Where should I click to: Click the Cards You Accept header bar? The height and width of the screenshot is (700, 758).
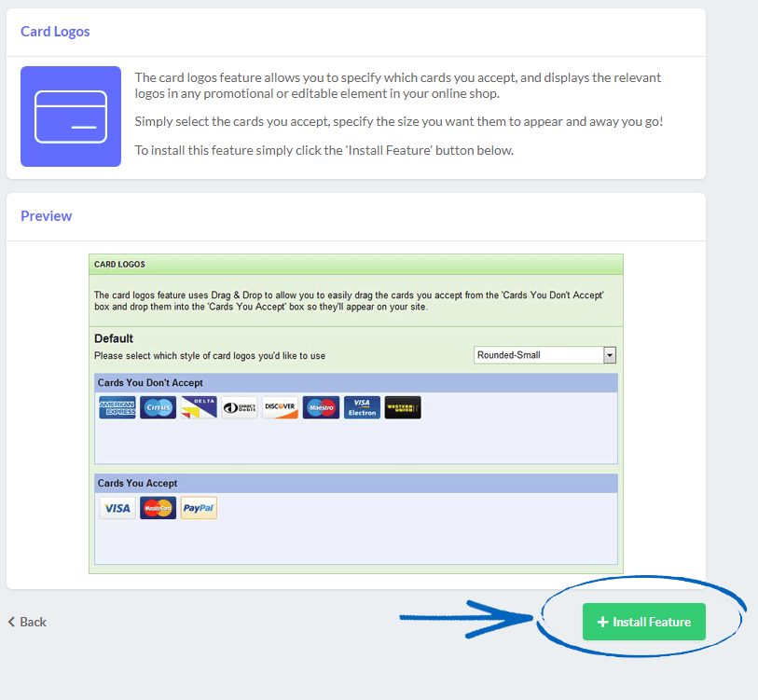coord(354,482)
